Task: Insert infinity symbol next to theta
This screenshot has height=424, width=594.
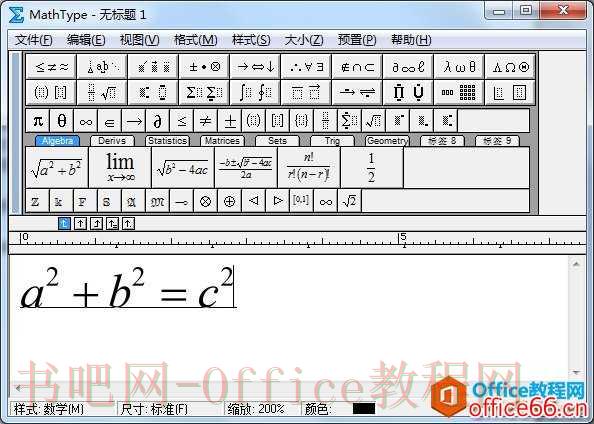Action: click(86, 121)
